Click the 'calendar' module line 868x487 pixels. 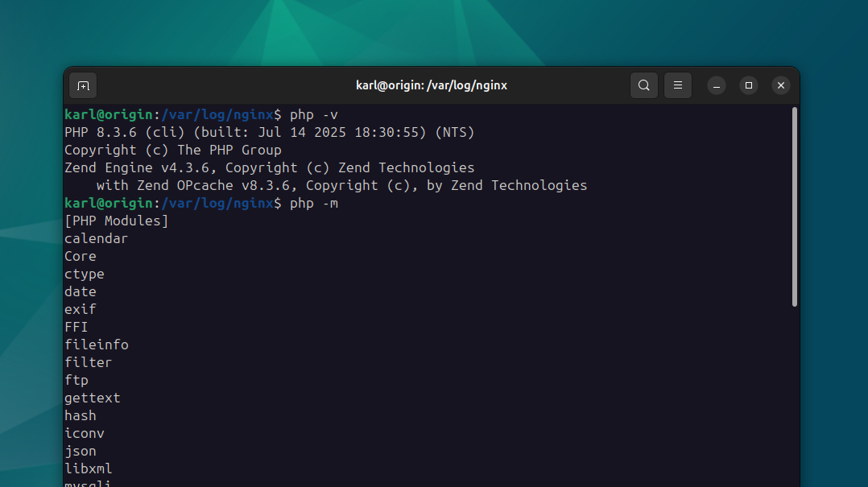pyautogui.click(x=96, y=238)
